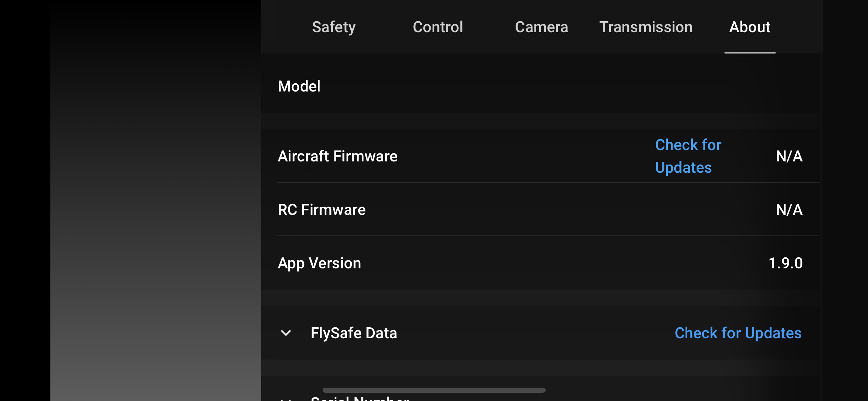The width and height of the screenshot is (868, 401).
Task: Click Check for Updates for Aircraft Firmware
Action: tap(689, 156)
